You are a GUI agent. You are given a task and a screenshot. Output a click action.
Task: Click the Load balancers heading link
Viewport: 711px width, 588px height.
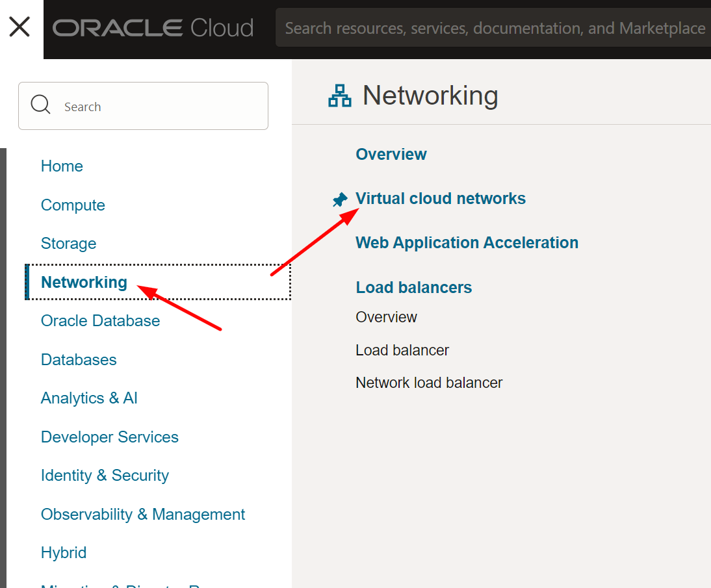(x=413, y=287)
